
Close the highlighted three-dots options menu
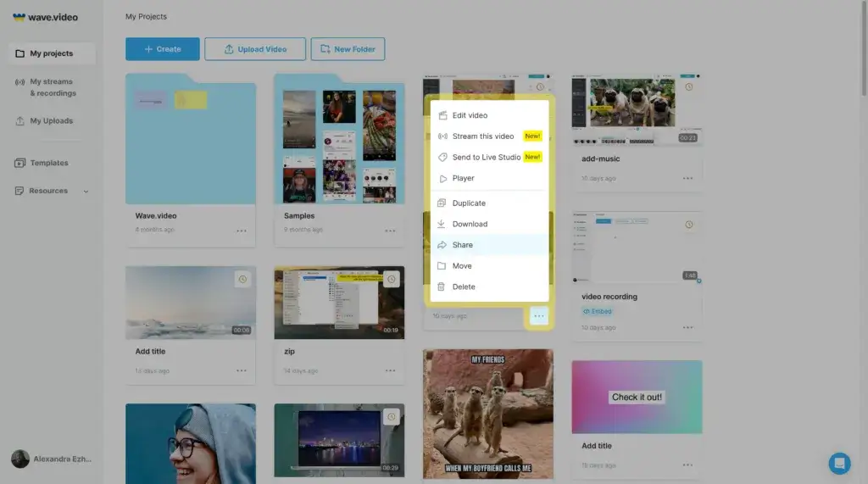pos(538,316)
